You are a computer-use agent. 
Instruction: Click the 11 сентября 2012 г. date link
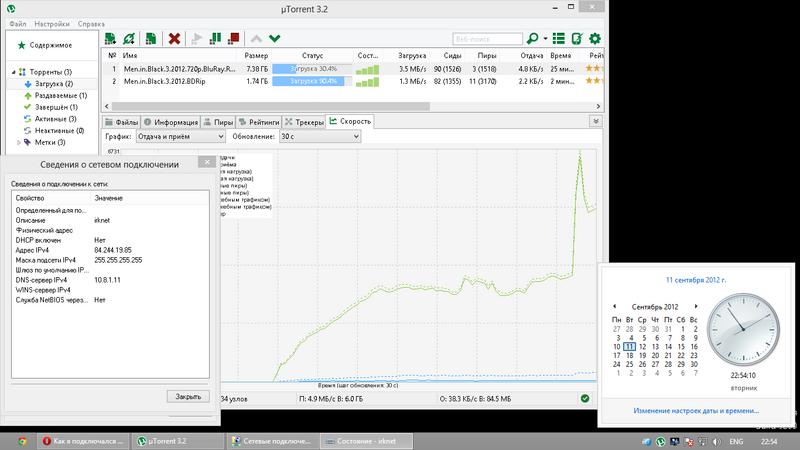(x=695, y=280)
